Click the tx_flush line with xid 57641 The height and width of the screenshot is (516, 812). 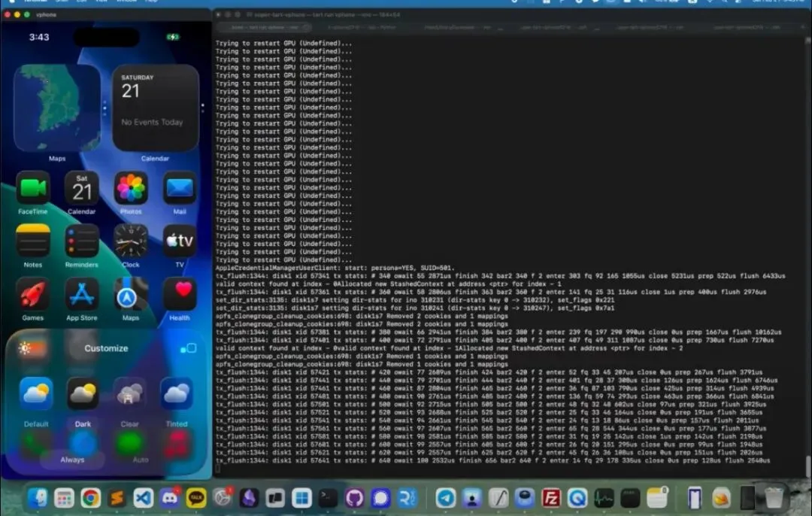click(x=492, y=460)
